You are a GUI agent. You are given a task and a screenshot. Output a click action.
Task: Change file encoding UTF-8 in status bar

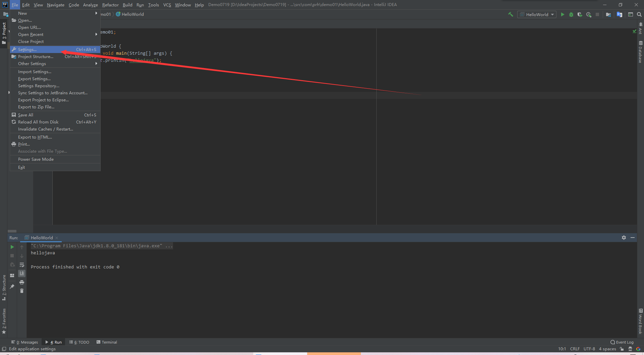click(589, 349)
